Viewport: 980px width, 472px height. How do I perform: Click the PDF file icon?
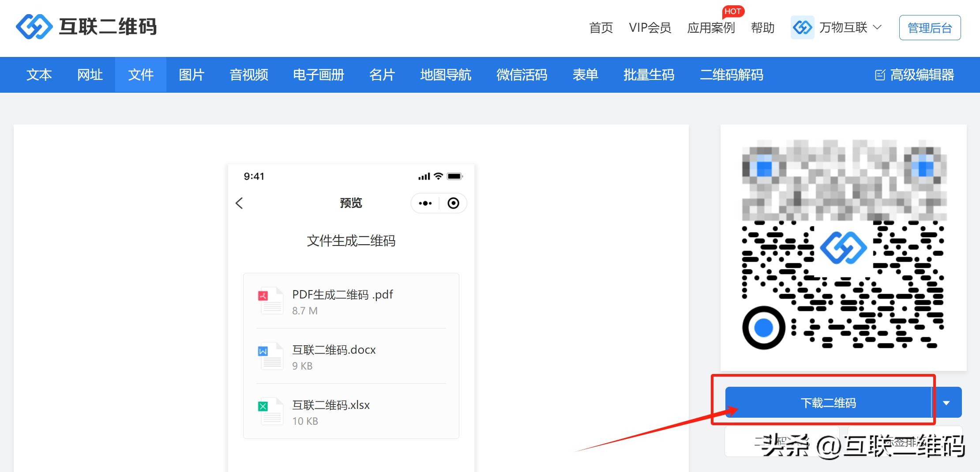[x=270, y=301]
